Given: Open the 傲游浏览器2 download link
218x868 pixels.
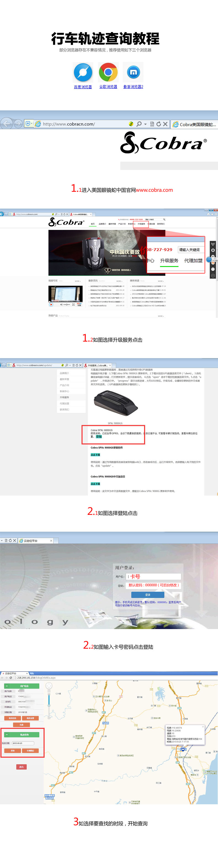Looking at the screenshot, I should tap(133, 87).
